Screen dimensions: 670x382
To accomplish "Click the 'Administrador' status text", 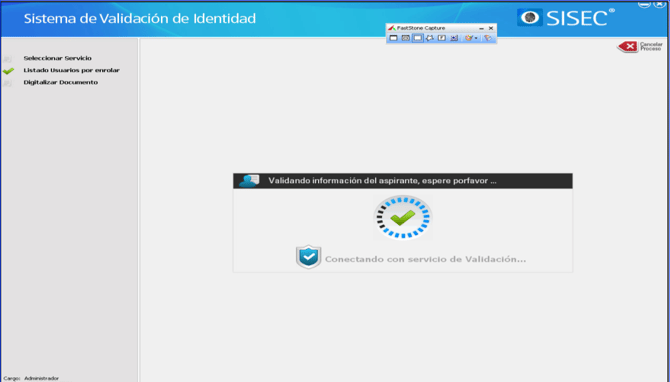I will click(41, 379).
